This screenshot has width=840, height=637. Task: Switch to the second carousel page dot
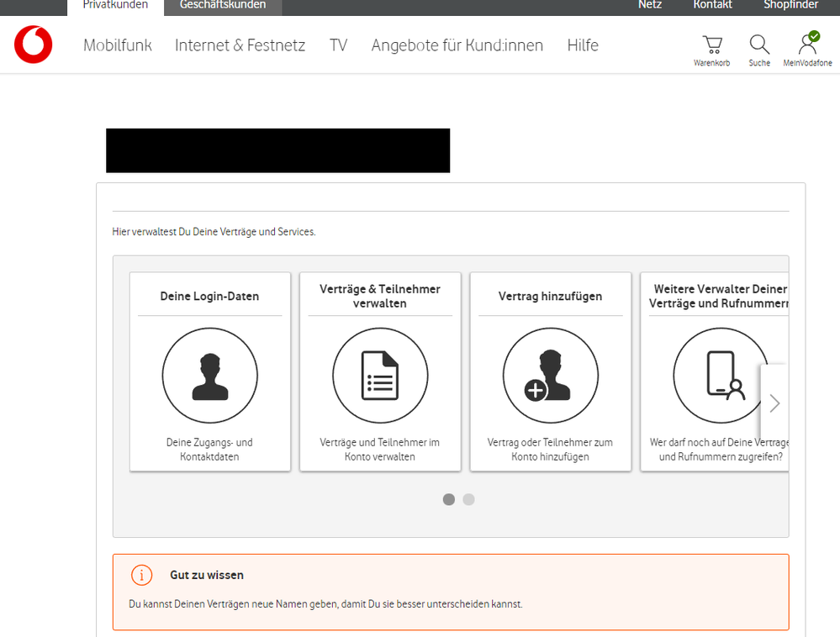pos(468,499)
